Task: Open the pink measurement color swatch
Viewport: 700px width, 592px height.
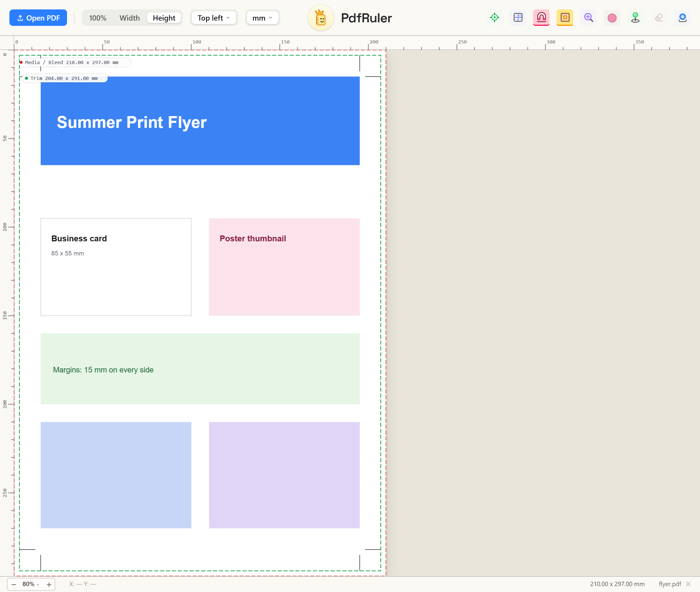Action: [x=612, y=17]
